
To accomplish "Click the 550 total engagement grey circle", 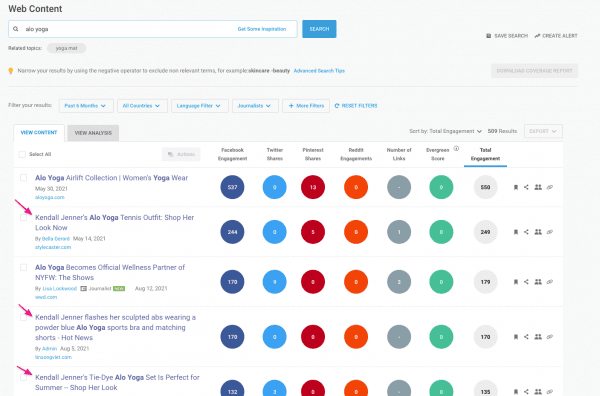I will click(x=485, y=187).
